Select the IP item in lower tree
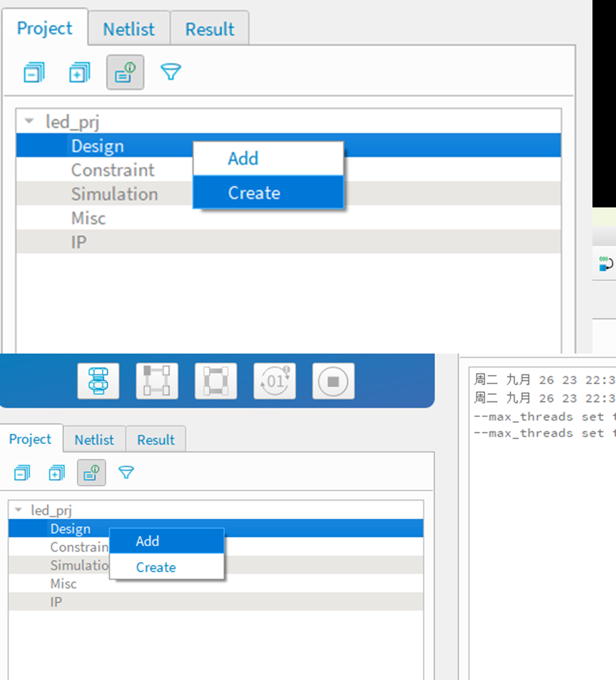This screenshot has height=680, width=616. (x=56, y=602)
